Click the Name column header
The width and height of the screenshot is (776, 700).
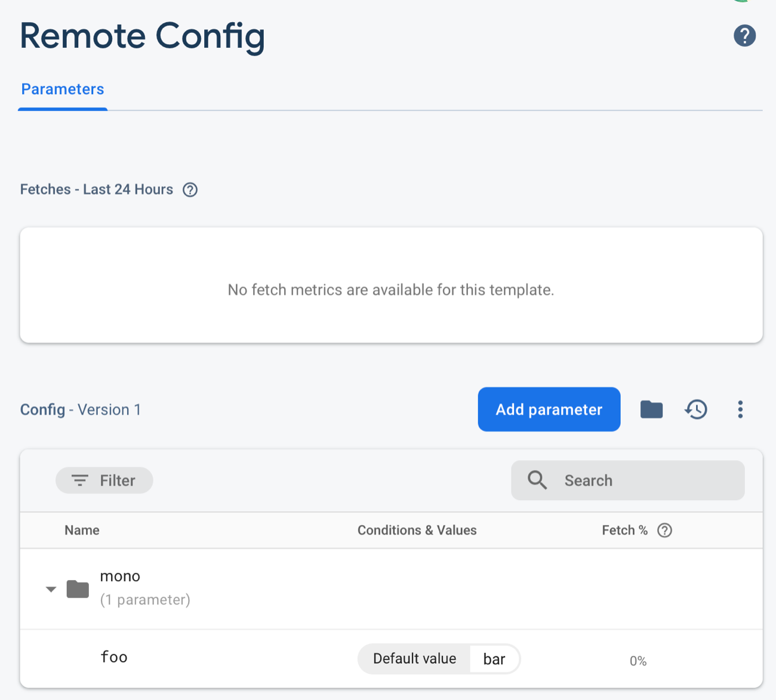[x=82, y=531]
